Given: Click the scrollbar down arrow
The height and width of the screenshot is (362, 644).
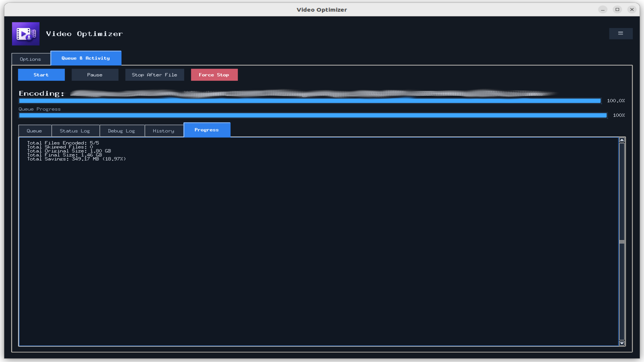Looking at the screenshot, I should point(622,343).
